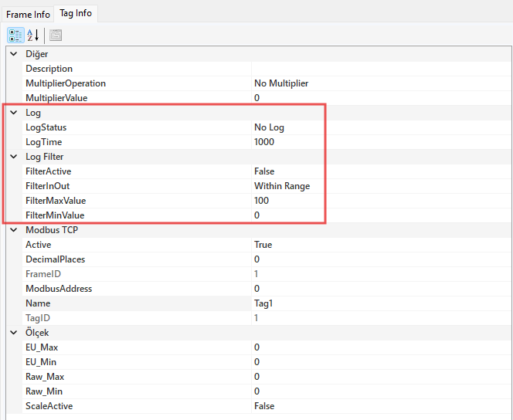
Task: Select the FilterActive property label
Action: [x=48, y=171]
